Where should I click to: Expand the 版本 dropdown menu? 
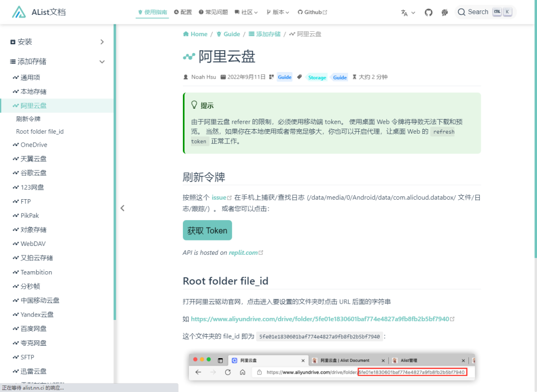278,12
